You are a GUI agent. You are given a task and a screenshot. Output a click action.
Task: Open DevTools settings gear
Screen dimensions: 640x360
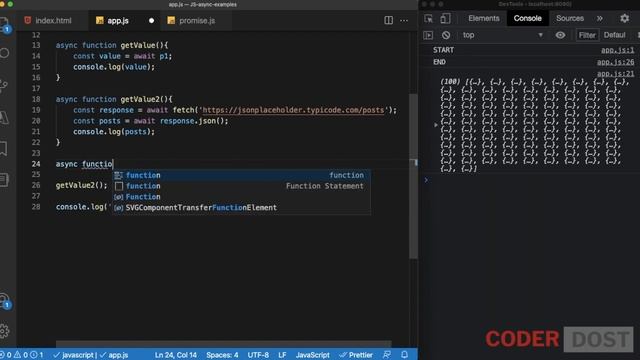click(624, 18)
